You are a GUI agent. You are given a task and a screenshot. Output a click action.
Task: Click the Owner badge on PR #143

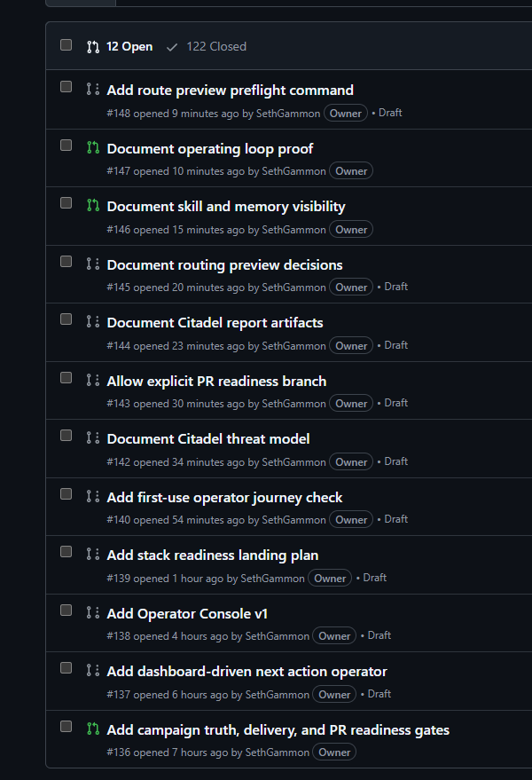pos(351,404)
